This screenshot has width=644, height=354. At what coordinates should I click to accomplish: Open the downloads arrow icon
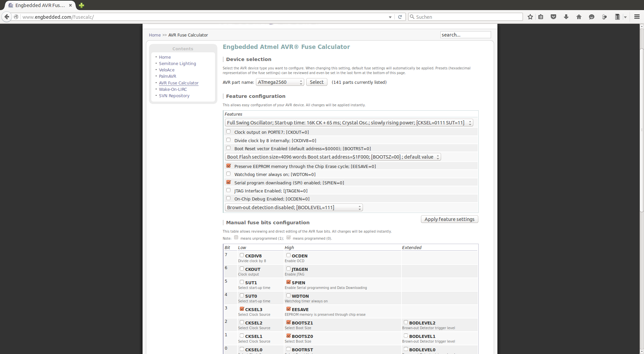(x=566, y=17)
